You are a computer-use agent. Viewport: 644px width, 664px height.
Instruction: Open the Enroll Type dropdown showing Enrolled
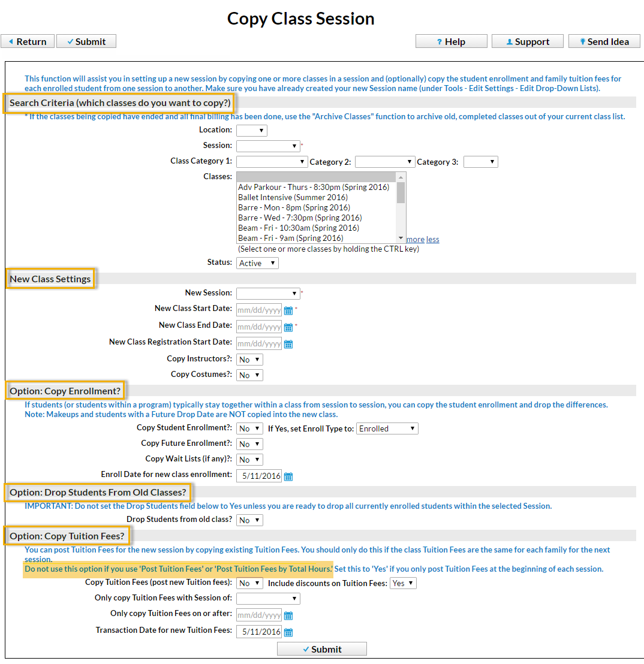(x=387, y=428)
